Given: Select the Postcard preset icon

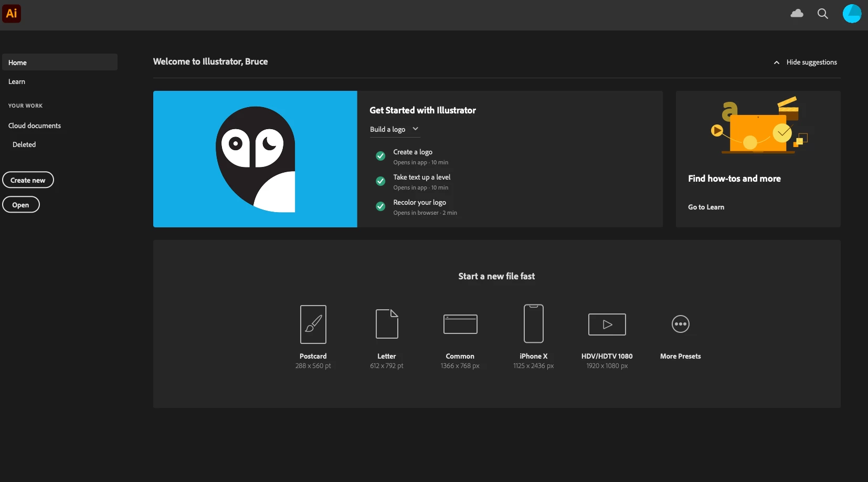Looking at the screenshot, I should [313, 324].
